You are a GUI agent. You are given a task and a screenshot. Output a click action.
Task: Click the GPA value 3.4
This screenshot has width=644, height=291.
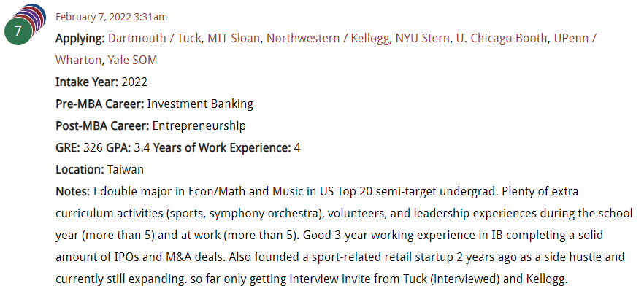point(142,147)
